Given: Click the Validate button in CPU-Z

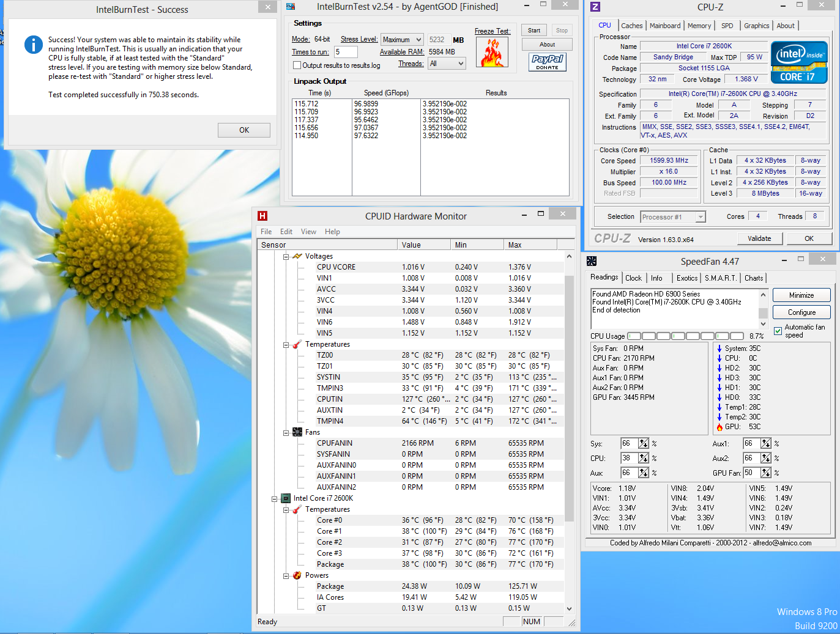Looking at the screenshot, I should 759,238.
